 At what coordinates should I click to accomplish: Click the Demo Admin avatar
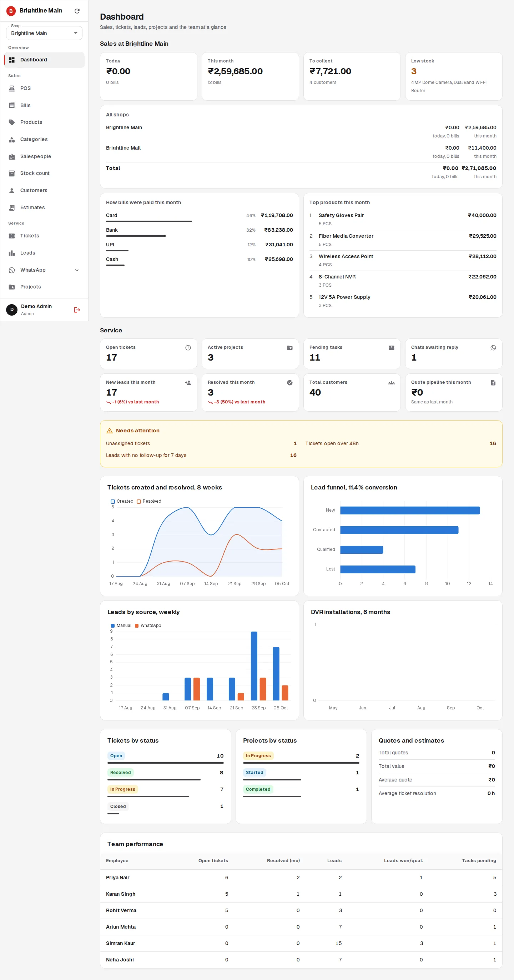tap(12, 310)
